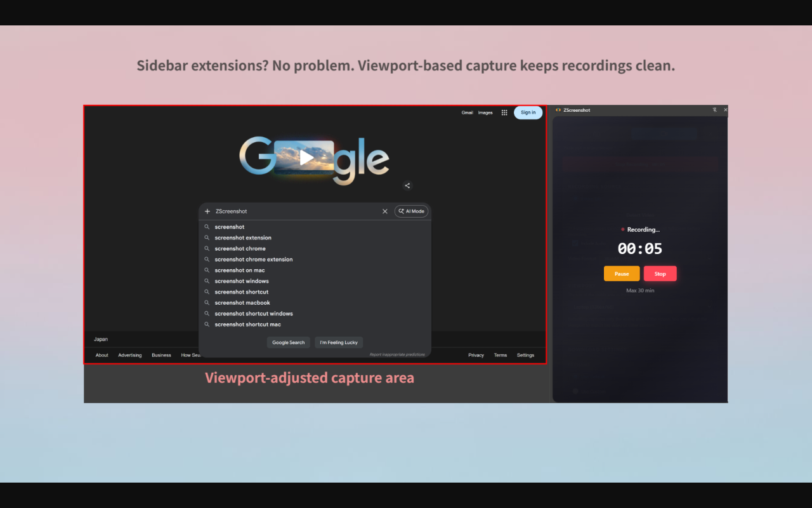Close the ZScreenshot side panel
The height and width of the screenshot is (508, 812).
726,110
